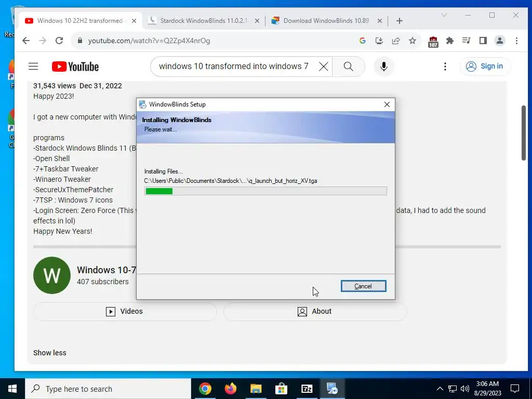Open a new browser tab
Viewport: 532px width, 399px height.
tap(400, 21)
